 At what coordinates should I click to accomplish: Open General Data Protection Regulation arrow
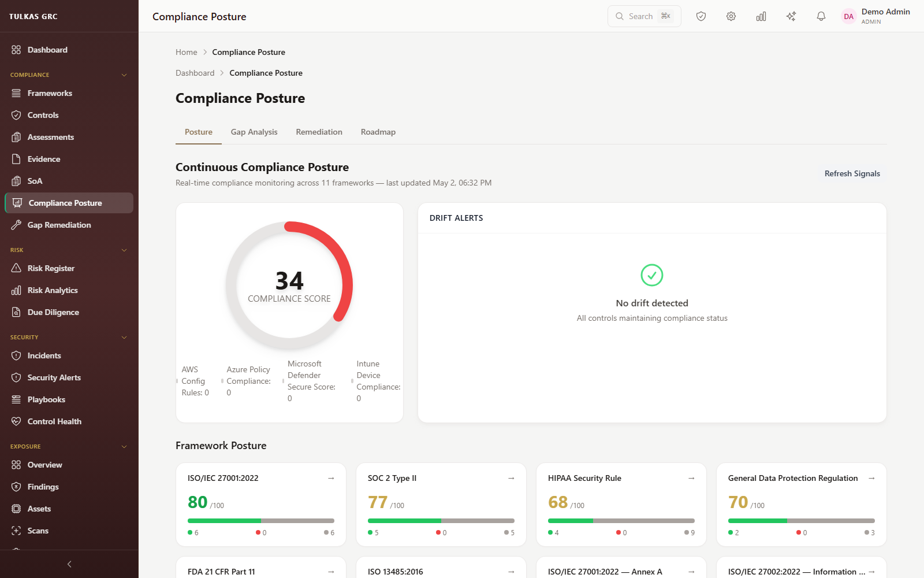click(871, 478)
